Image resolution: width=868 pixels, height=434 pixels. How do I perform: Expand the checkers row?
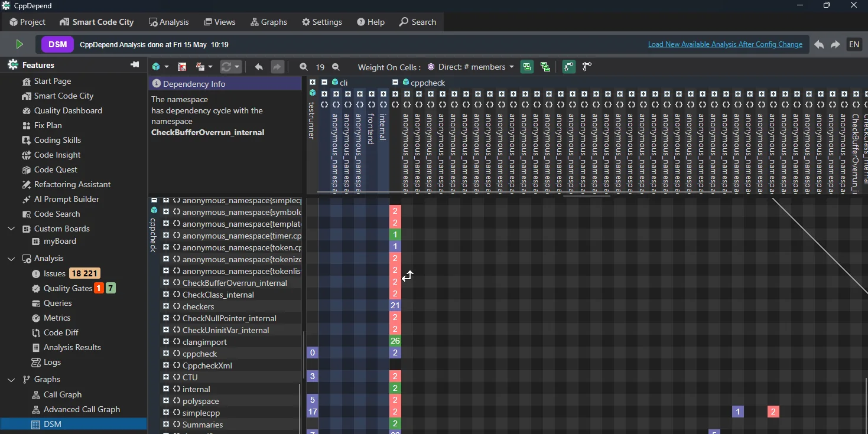click(166, 306)
